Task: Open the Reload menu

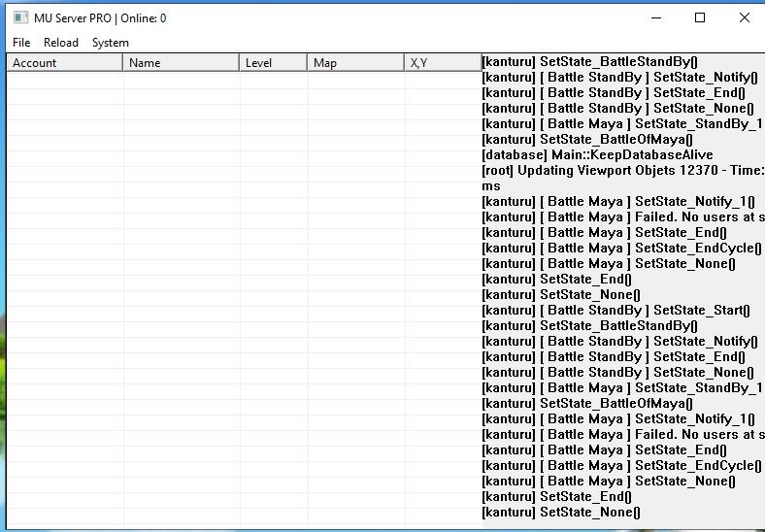Action: click(61, 43)
